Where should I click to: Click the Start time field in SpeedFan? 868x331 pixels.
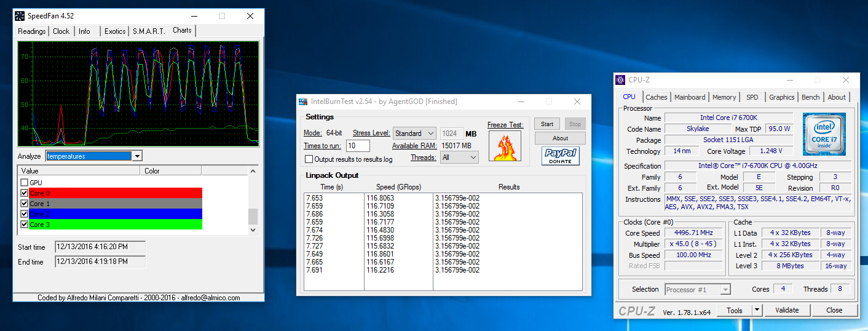100,247
